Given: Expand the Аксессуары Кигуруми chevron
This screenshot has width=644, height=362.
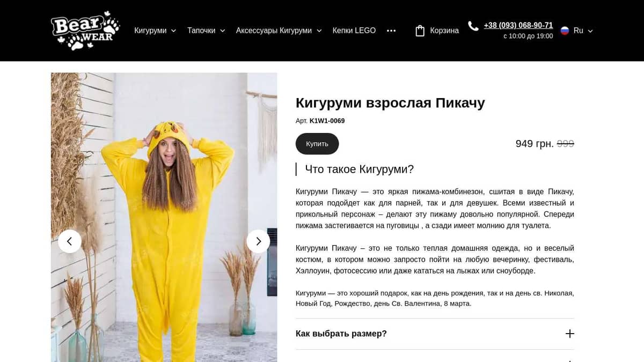Looking at the screenshot, I should (x=319, y=31).
